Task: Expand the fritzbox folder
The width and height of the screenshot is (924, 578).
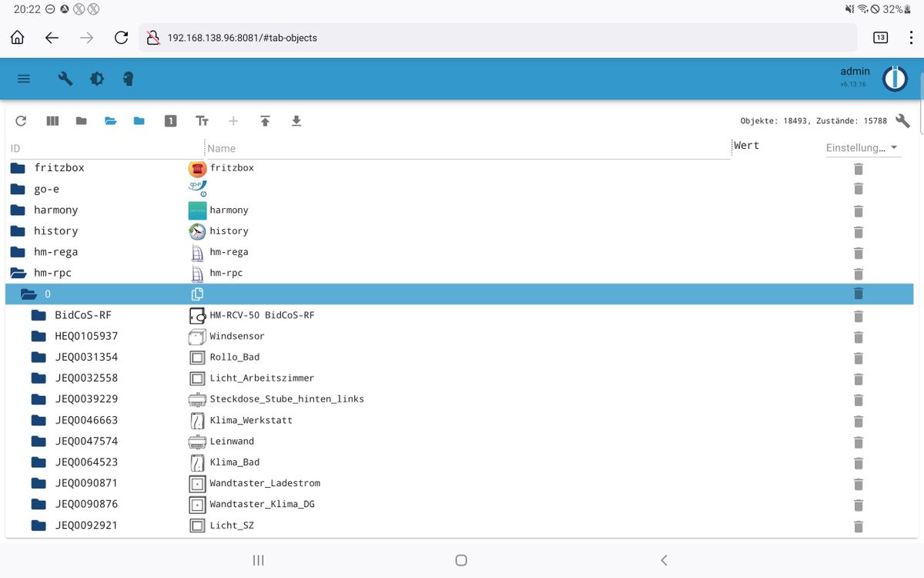Action: [x=18, y=167]
